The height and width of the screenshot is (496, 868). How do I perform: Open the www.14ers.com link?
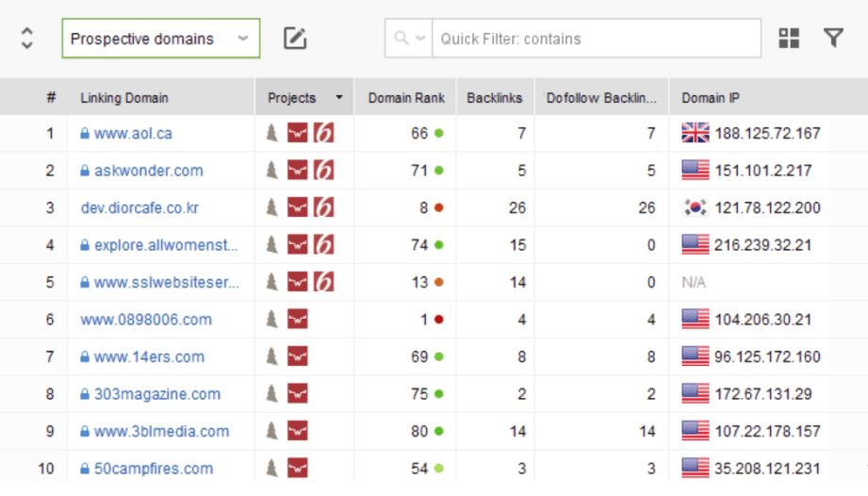click(x=149, y=356)
